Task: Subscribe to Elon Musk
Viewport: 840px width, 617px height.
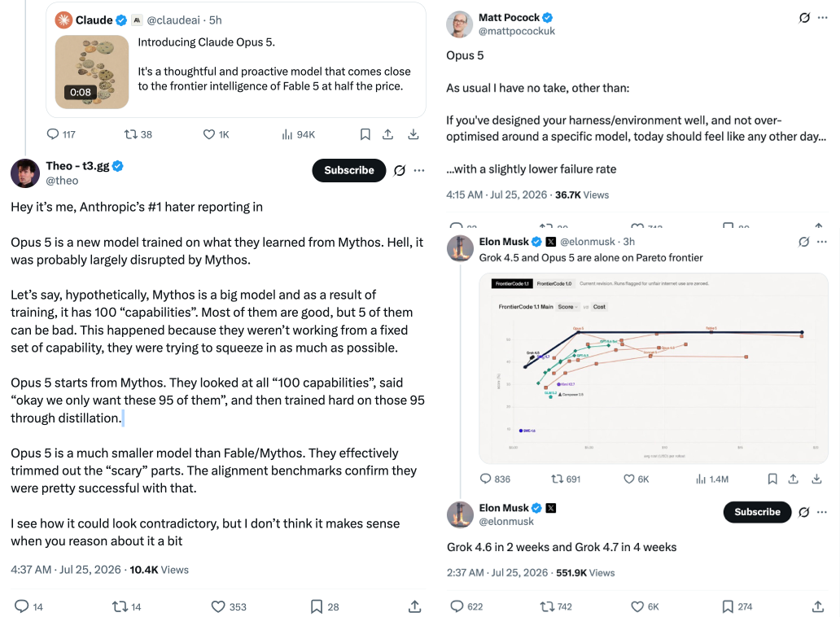Action: 757,512
